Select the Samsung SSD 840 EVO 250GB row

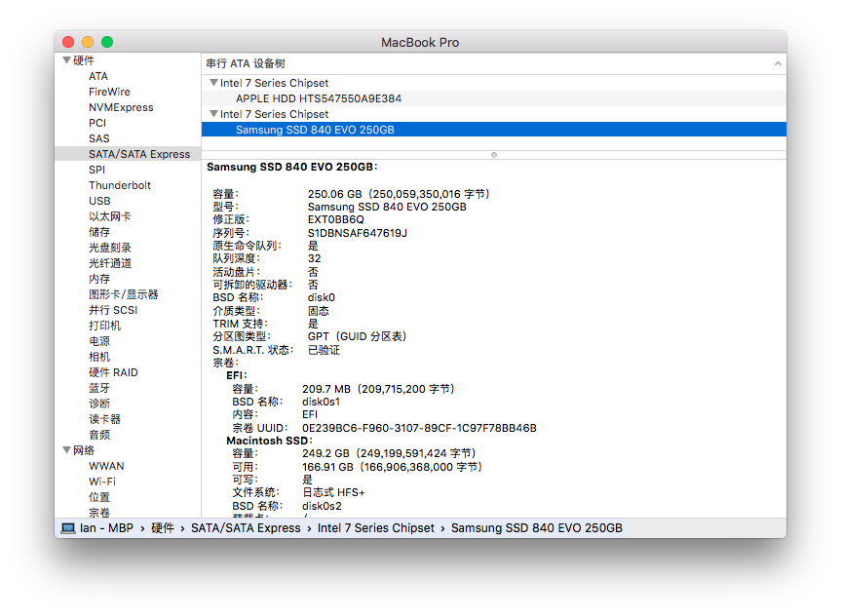click(494, 130)
